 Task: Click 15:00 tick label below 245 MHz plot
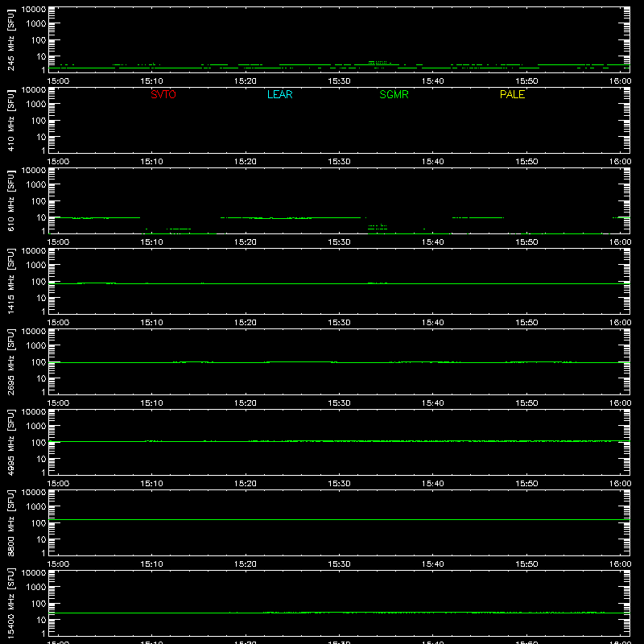(58, 81)
